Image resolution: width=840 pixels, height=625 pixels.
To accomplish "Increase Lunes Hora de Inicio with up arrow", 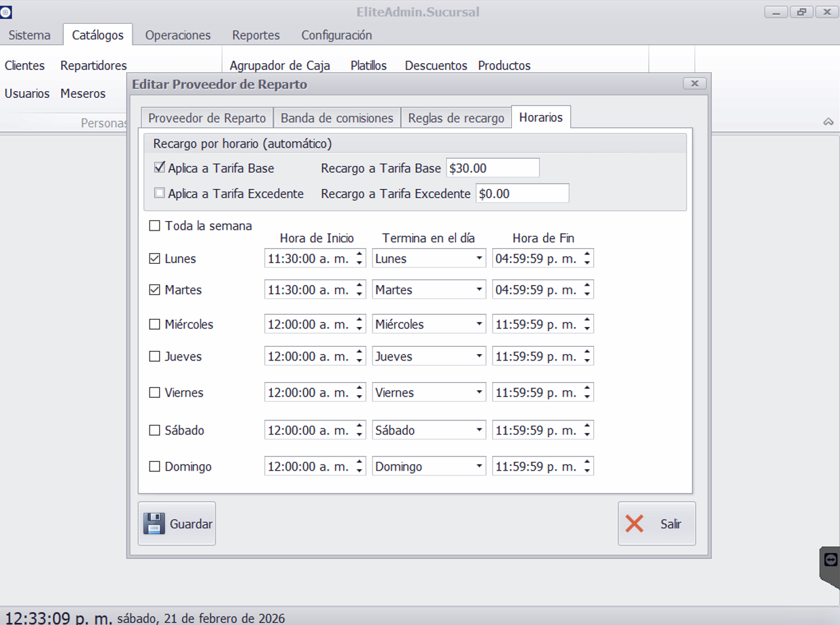I will (360, 254).
